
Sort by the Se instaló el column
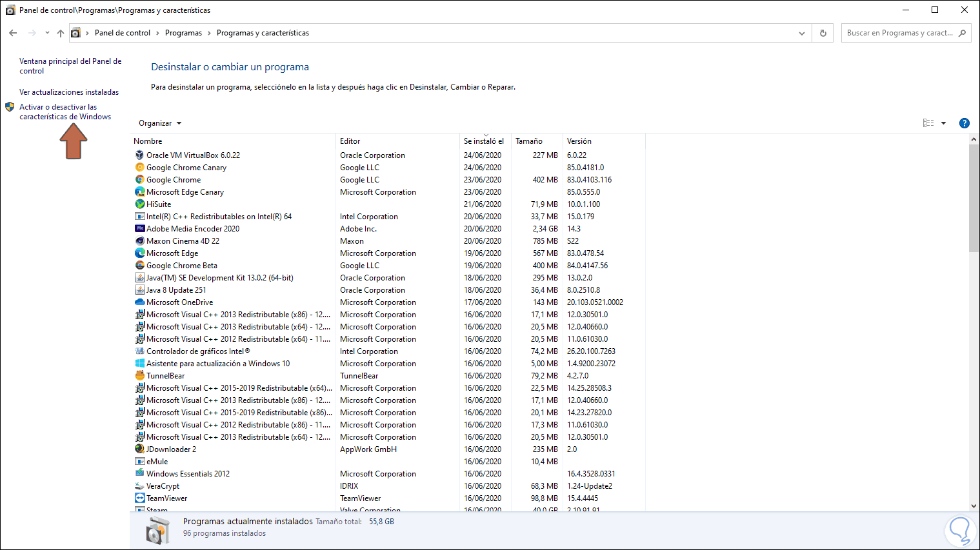tap(485, 141)
